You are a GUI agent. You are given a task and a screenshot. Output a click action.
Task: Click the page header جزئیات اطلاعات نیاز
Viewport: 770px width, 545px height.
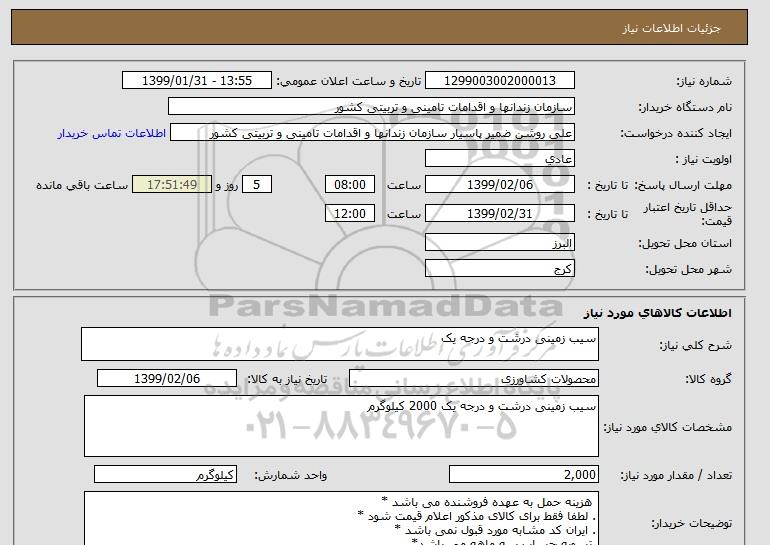(x=671, y=28)
